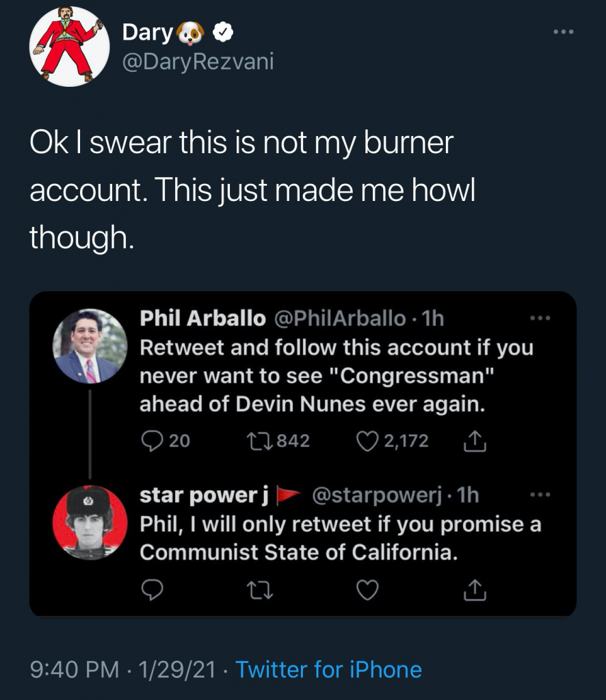Share Phil Arballo's tweet via share icon
This screenshot has height=700, width=606.
pos(475,443)
